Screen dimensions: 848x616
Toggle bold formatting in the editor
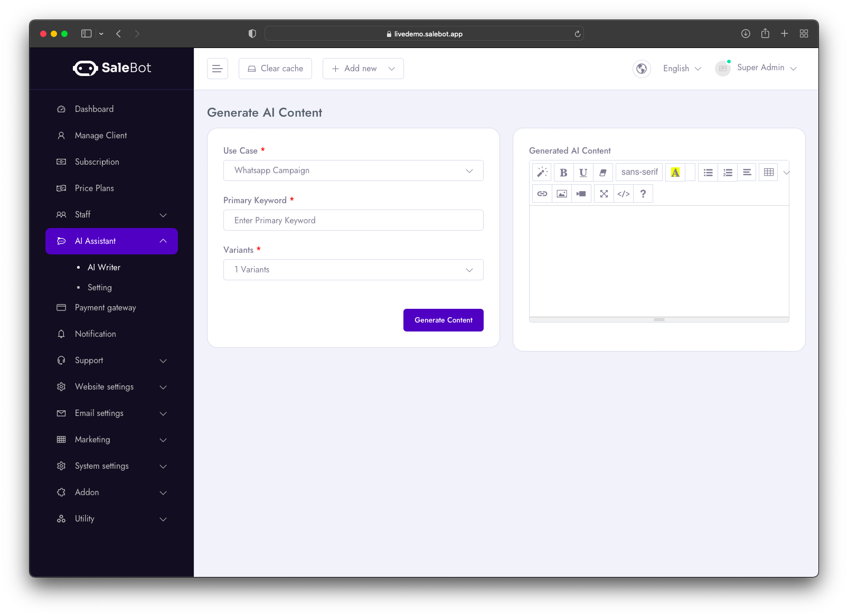(563, 173)
